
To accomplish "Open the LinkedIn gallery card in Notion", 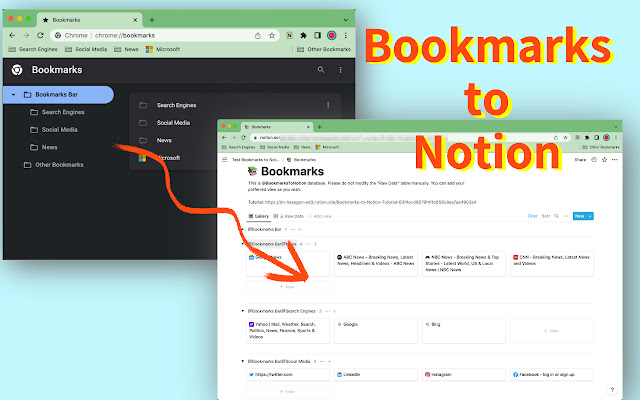I will 376,374.
